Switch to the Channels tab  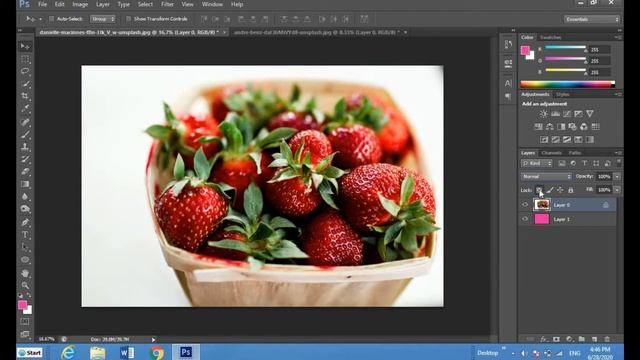coord(551,153)
